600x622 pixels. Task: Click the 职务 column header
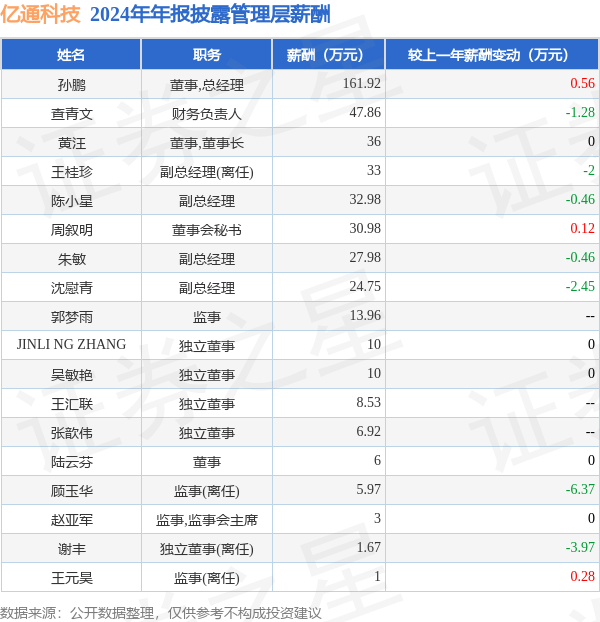coord(207,54)
